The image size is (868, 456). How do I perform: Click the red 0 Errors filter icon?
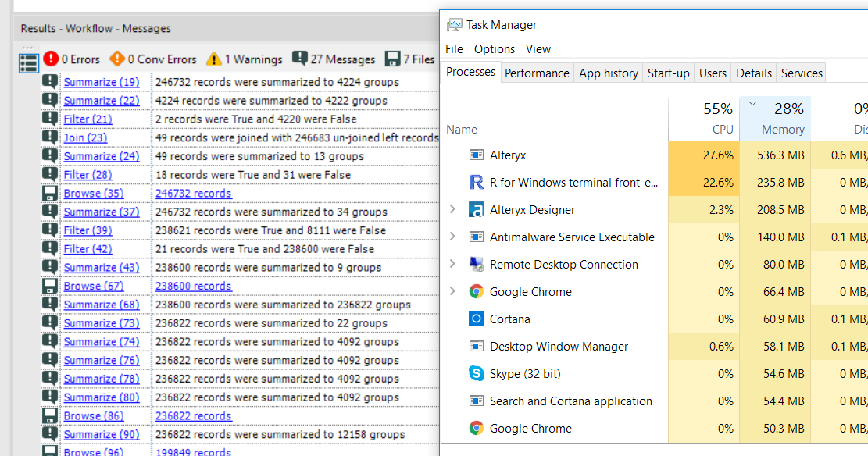50,58
